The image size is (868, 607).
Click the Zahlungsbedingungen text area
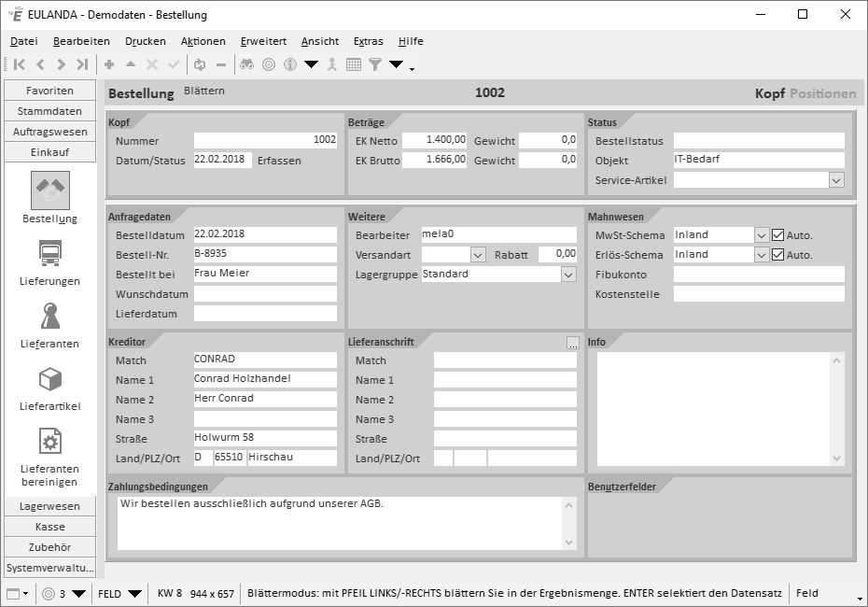[x=340, y=523]
